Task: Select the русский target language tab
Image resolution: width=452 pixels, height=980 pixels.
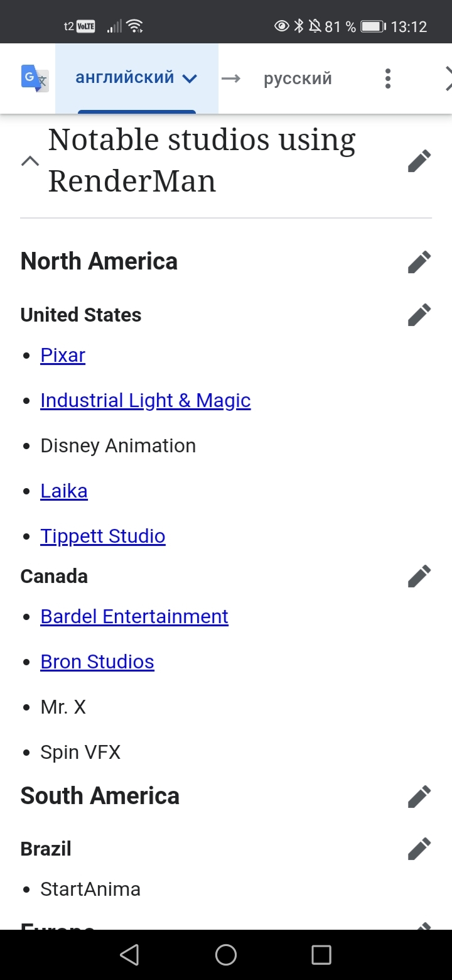Action: pos(298,79)
